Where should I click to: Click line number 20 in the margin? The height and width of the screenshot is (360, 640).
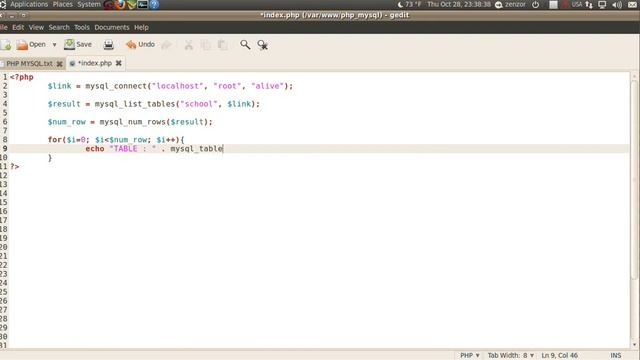[x=4, y=247]
